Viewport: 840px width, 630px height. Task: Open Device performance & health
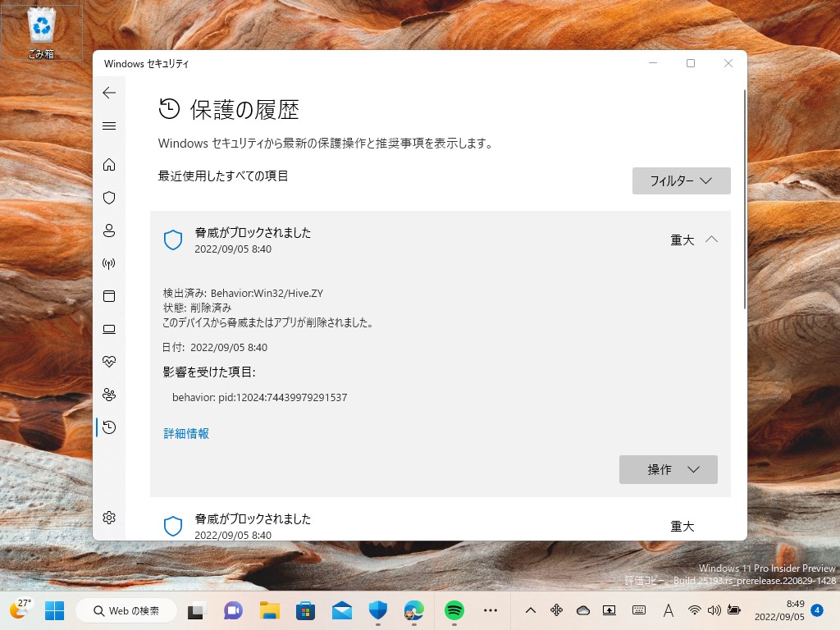(x=109, y=361)
